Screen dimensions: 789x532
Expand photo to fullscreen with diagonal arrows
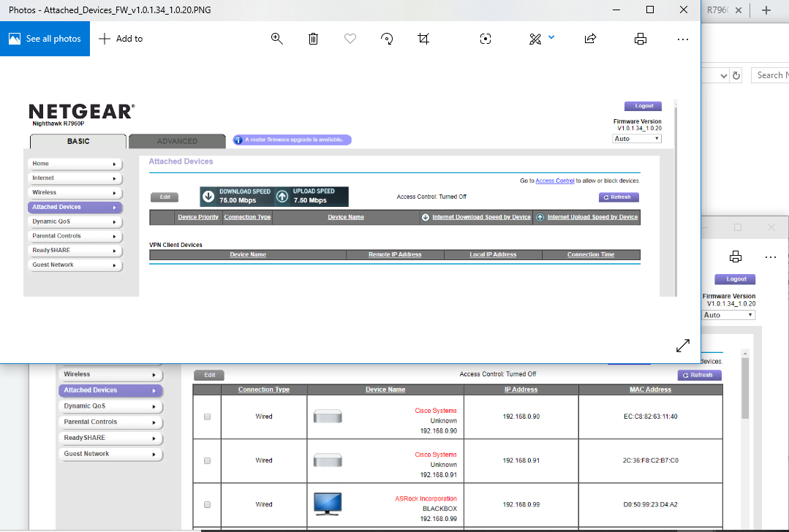pos(682,345)
